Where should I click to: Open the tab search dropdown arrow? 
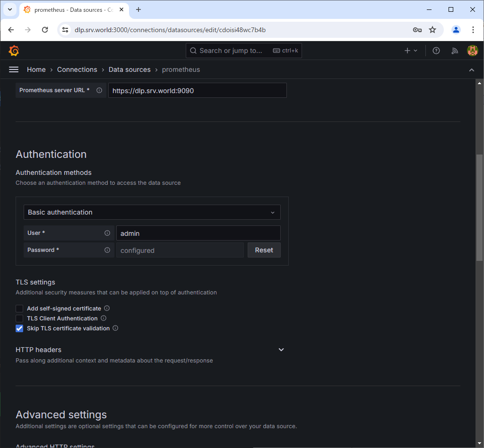point(10,9)
